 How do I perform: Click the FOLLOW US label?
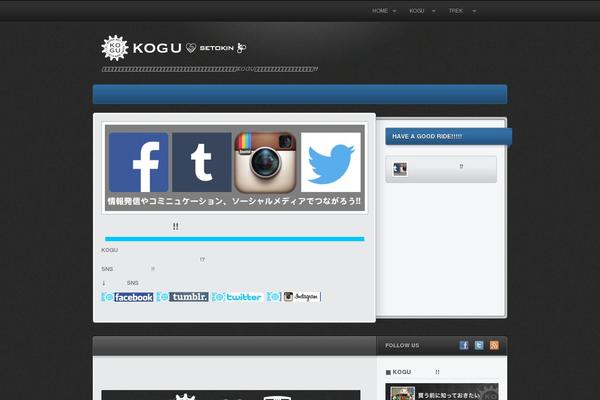[402, 345]
